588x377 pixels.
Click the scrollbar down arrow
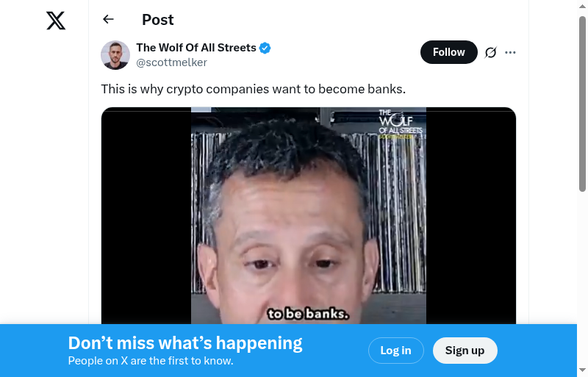pos(582,370)
